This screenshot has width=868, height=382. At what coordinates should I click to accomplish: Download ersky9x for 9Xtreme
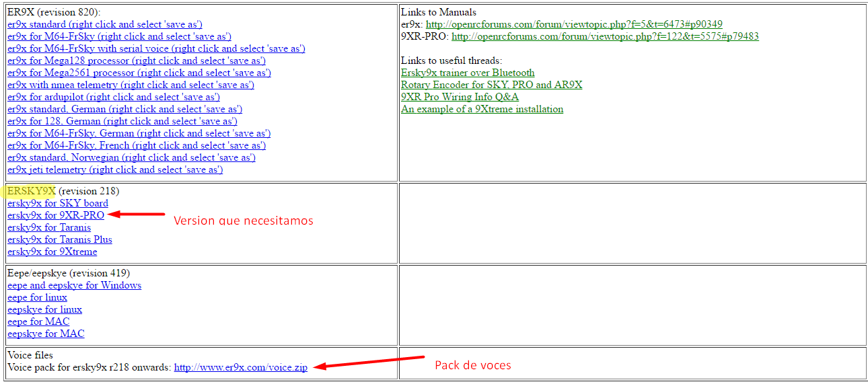(x=52, y=252)
